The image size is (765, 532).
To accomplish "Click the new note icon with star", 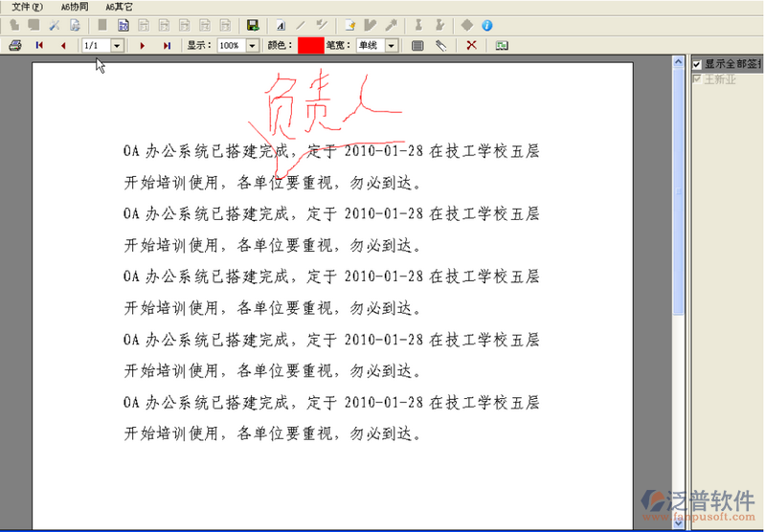I will pyautogui.click(x=349, y=25).
